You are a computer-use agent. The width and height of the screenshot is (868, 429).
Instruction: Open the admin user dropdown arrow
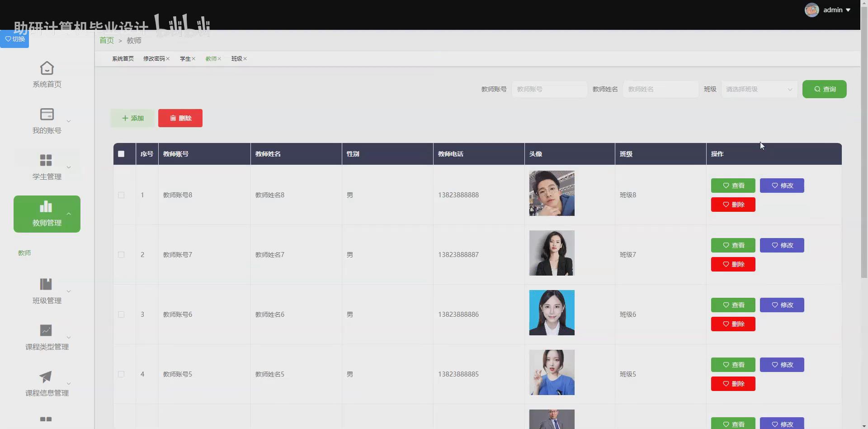tap(848, 10)
